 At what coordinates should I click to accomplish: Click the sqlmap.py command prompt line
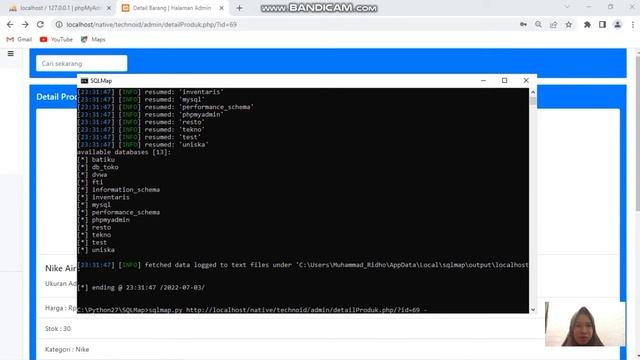[252, 310]
